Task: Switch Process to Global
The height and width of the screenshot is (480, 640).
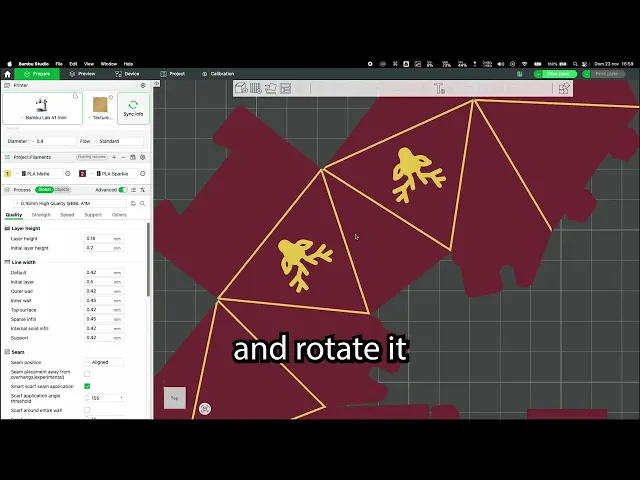Action: click(44, 190)
